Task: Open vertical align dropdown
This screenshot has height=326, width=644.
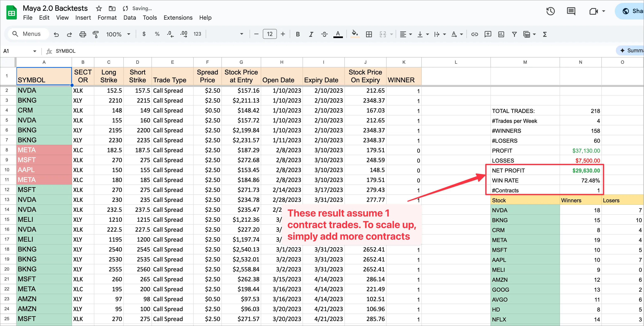Action: coord(423,34)
